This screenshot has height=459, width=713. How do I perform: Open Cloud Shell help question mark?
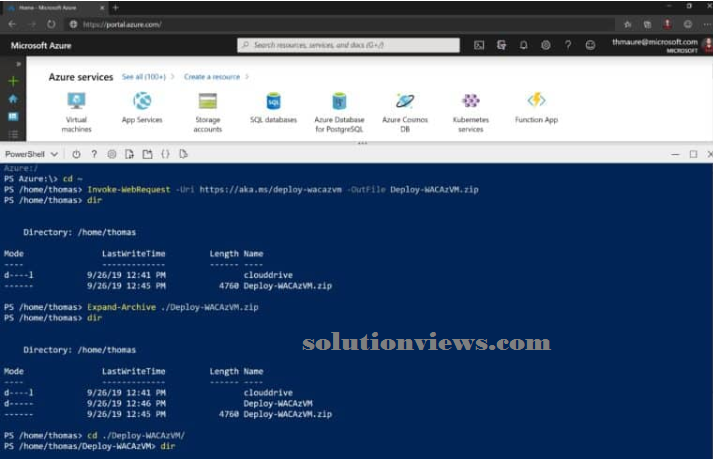click(x=94, y=154)
